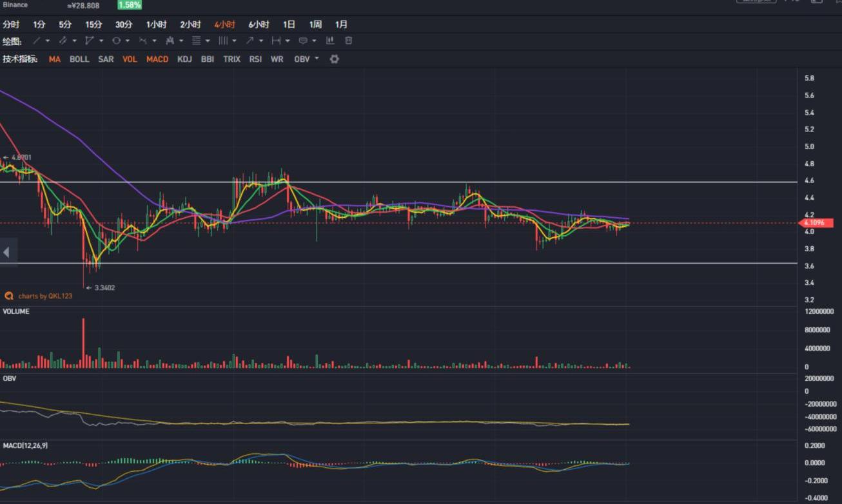The height and width of the screenshot is (504, 842).
Task: Enable the BOLL indicator
Action: coord(79,59)
